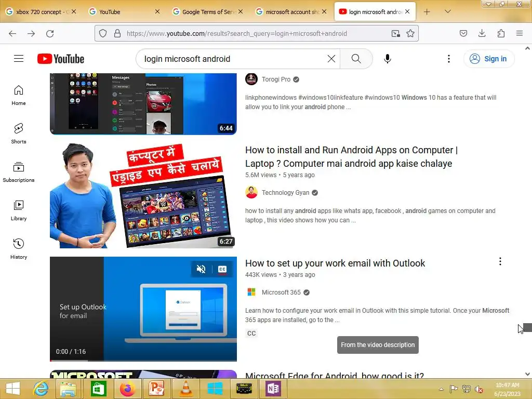Image resolution: width=532 pixels, height=399 pixels.
Task: Open File Explorer from the taskbar
Action: [68, 389]
